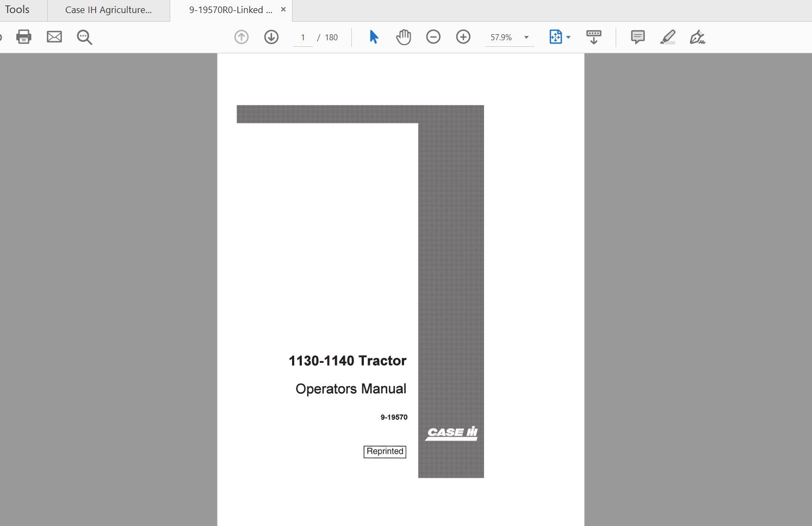Click the current page number field
The image size is (812, 526).
(x=303, y=38)
